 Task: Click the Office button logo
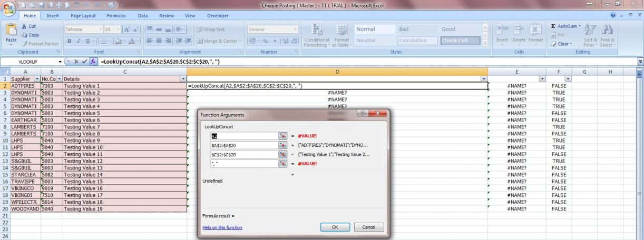pyautogui.click(x=8, y=11)
